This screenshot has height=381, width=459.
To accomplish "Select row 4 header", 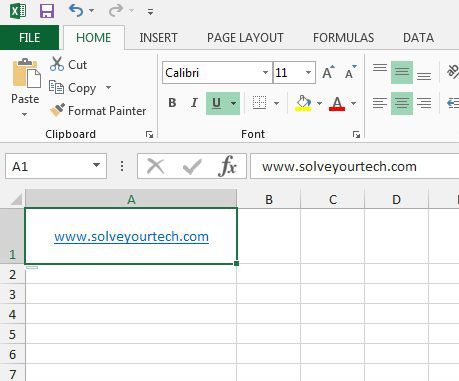I will 12,314.
